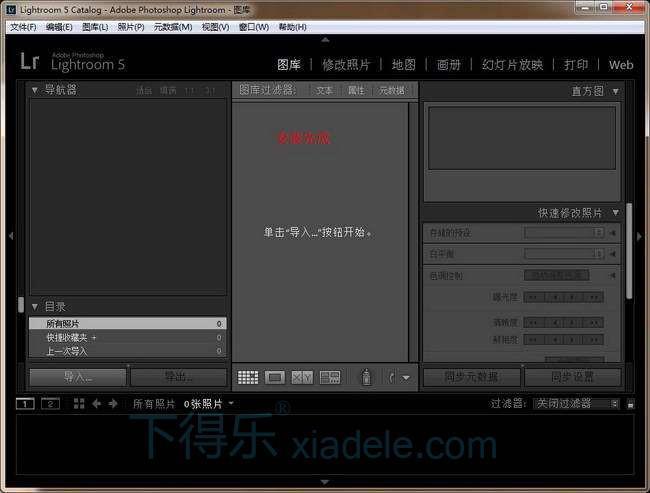
Task: Switch to the 修改照片 module
Action: point(346,65)
